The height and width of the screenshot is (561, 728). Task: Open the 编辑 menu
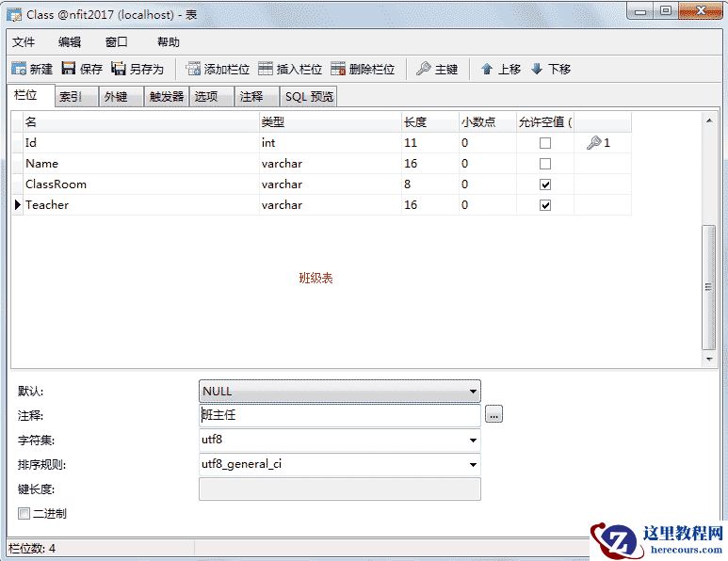tap(69, 42)
